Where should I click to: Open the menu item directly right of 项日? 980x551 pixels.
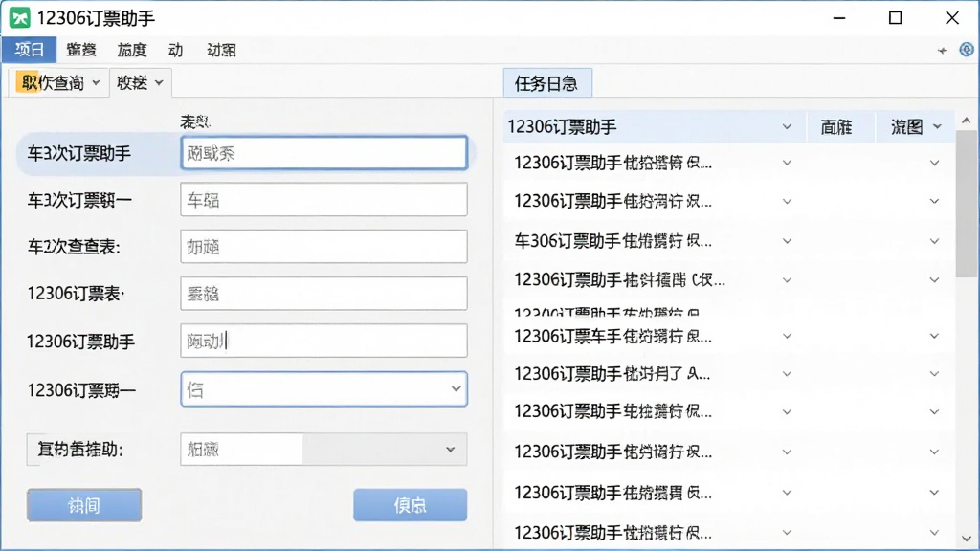[81, 50]
